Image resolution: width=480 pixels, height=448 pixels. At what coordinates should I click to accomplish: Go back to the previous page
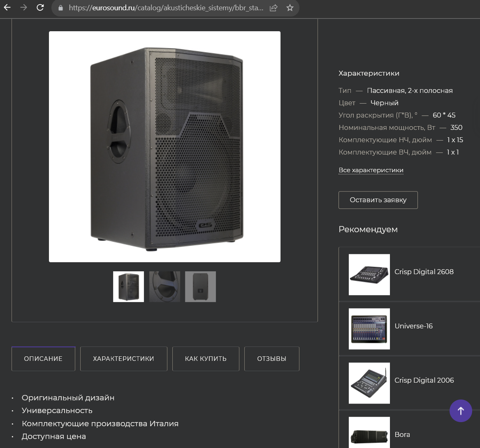point(7,8)
